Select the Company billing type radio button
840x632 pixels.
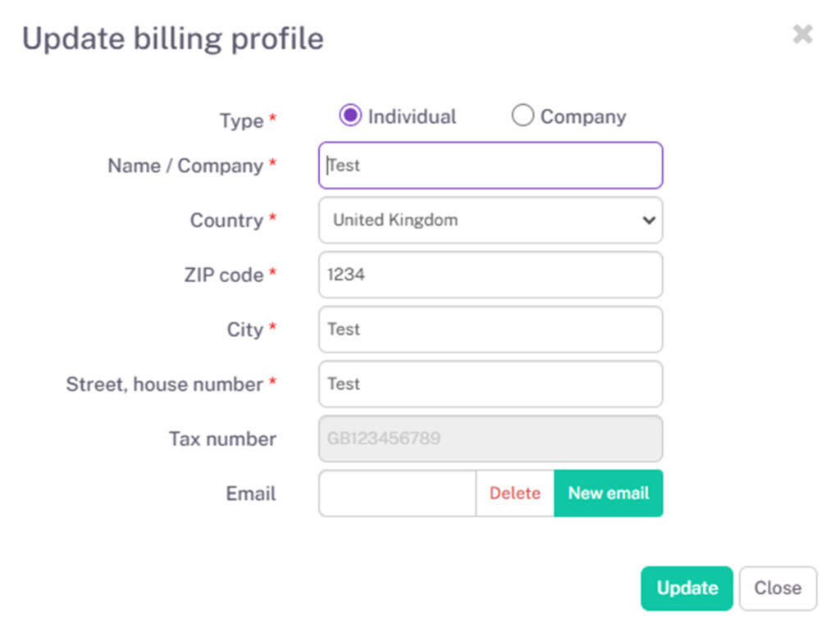[523, 116]
